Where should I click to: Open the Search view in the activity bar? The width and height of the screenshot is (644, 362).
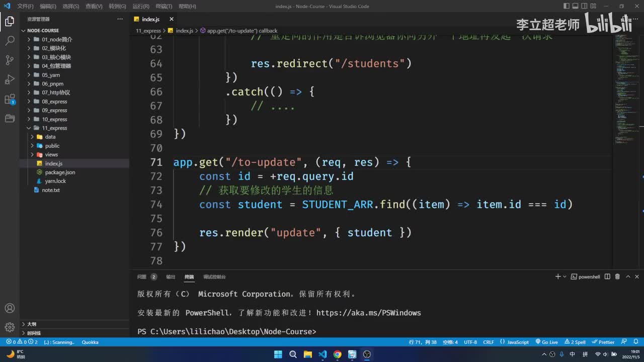click(x=10, y=41)
